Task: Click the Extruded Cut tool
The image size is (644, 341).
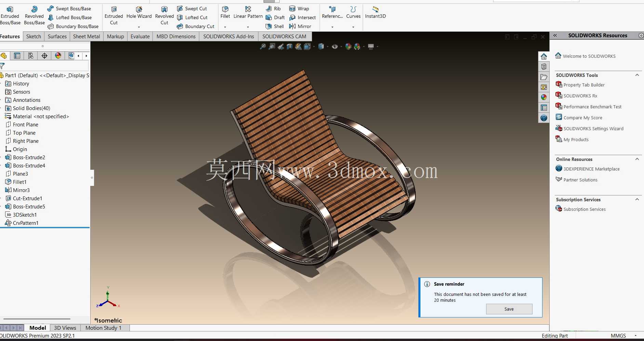Action: tap(114, 16)
